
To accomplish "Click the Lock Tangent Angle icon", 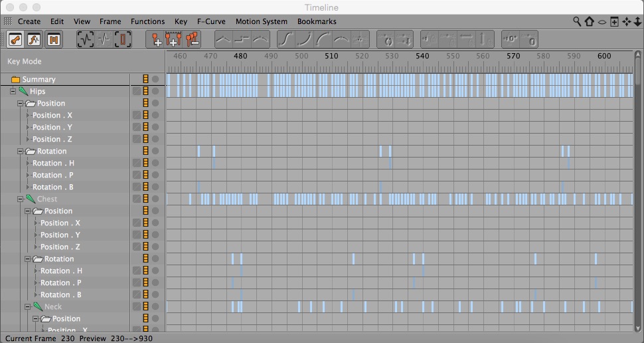I will coord(430,39).
